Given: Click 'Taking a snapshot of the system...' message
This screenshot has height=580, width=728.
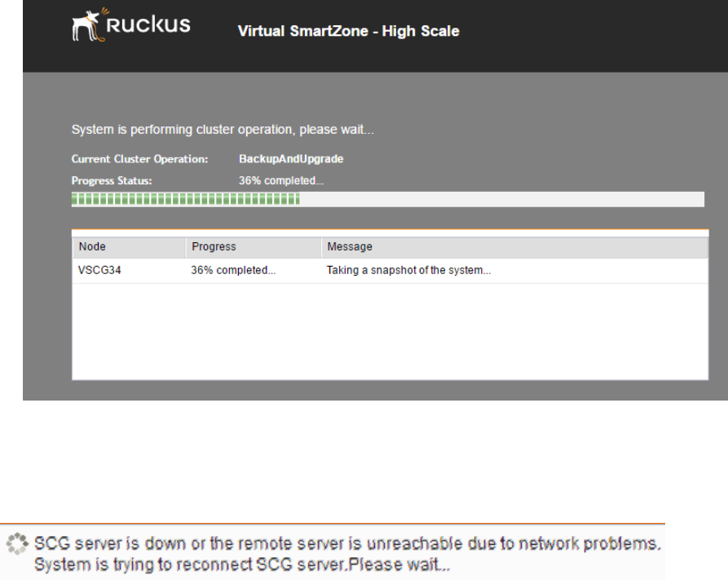Looking at the screenshot, I should [408, 271].
